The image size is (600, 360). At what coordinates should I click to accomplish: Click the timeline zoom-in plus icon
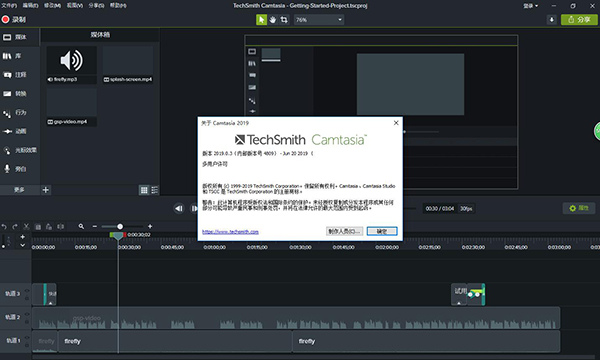point(150,226)
